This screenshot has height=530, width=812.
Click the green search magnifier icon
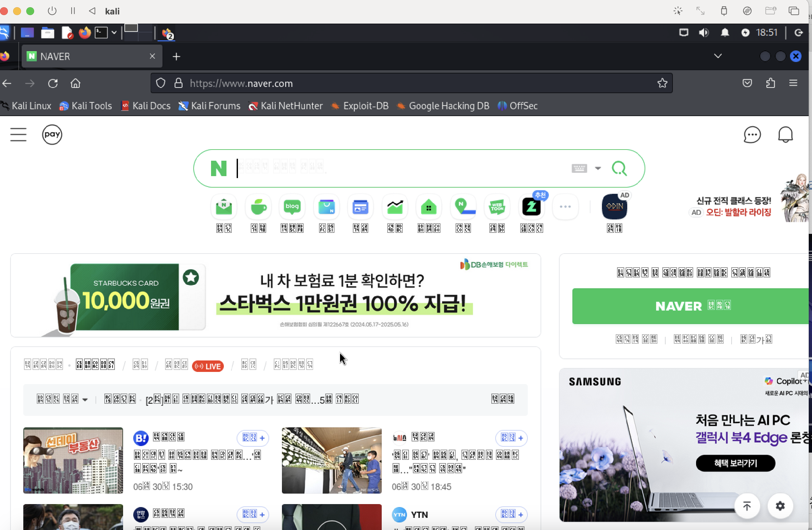(619, 168)
